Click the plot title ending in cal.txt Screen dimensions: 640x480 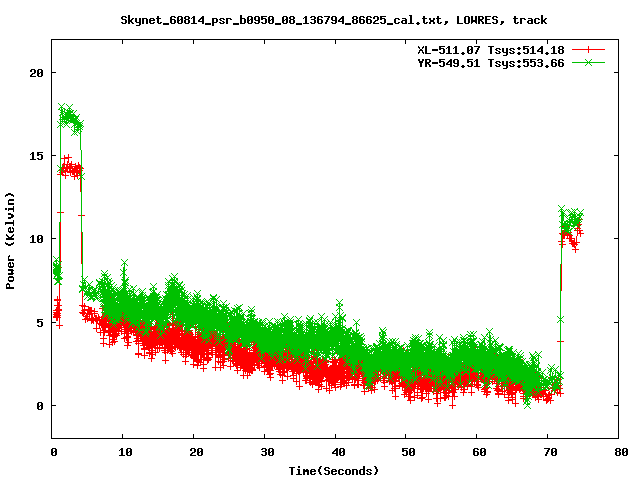[334, 20]
